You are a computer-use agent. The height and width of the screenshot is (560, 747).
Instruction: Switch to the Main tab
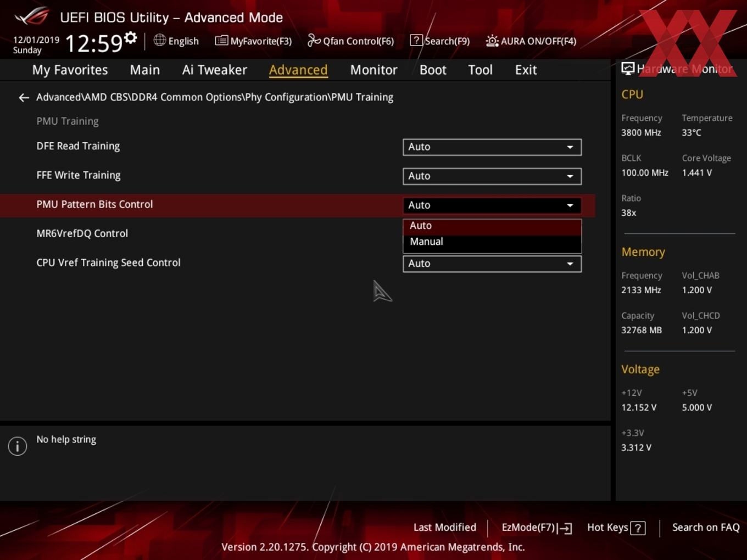click(x=145, y=70)
